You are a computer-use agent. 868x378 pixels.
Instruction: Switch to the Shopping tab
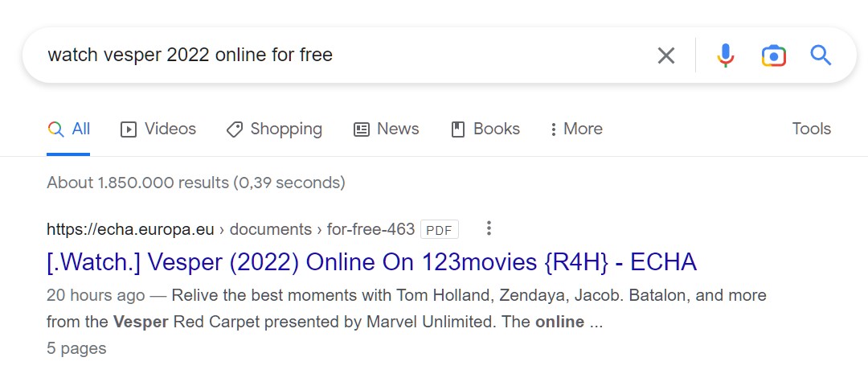point(274,129)
